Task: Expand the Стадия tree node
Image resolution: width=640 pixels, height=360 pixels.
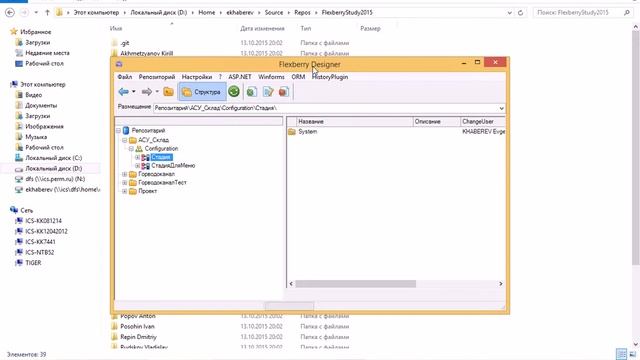Action: pos(138,157)
